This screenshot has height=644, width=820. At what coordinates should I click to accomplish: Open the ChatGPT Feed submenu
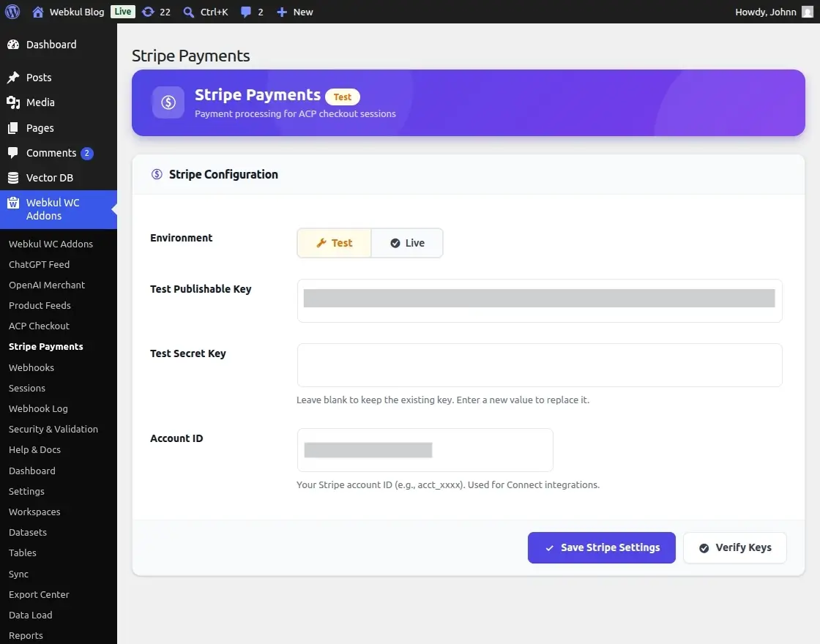(40, 264)
